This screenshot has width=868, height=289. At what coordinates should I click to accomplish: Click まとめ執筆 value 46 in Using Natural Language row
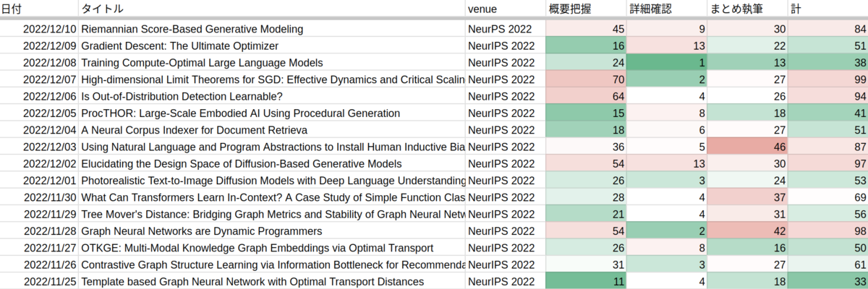746,147
